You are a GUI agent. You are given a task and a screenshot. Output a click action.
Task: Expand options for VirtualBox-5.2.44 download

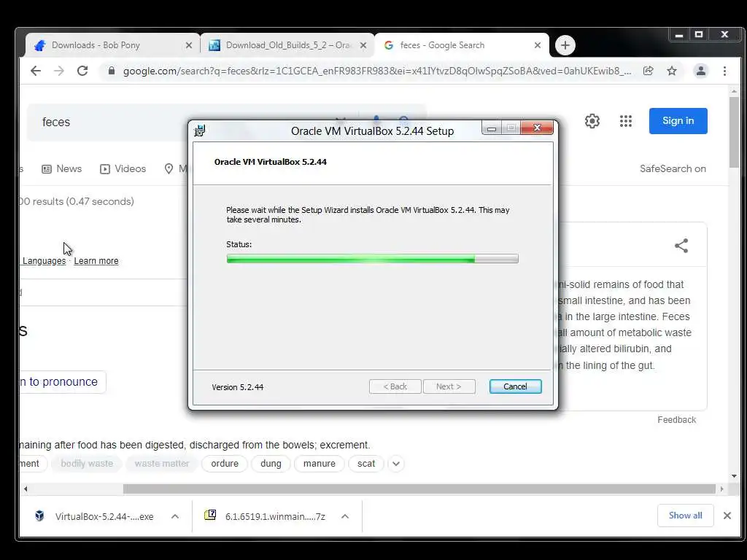point(175,516)
